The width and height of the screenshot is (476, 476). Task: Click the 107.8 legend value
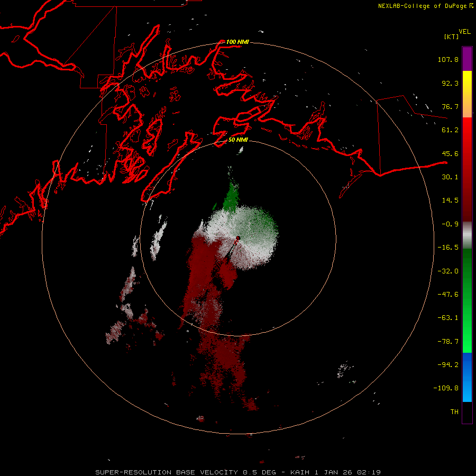coord(448,59)
